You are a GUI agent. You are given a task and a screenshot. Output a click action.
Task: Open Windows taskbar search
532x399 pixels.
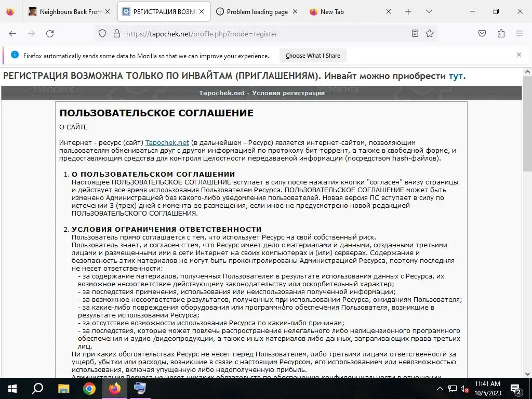(x=37, y=389)
